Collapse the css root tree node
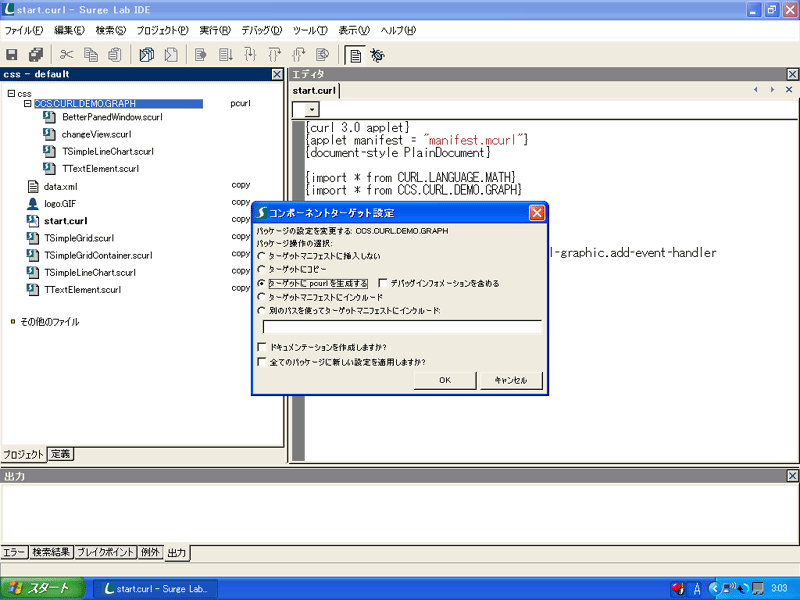Viewport: 800px width, 600px height. (11, 93)
